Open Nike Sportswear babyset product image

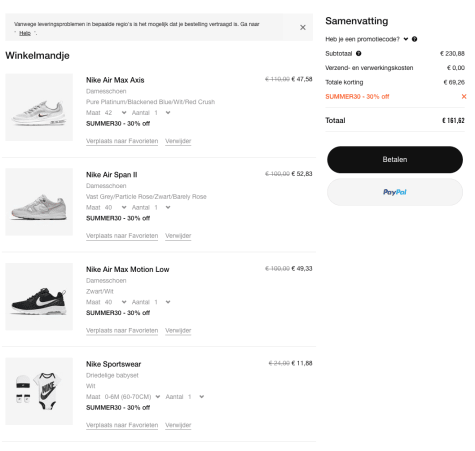pos(39,391)
